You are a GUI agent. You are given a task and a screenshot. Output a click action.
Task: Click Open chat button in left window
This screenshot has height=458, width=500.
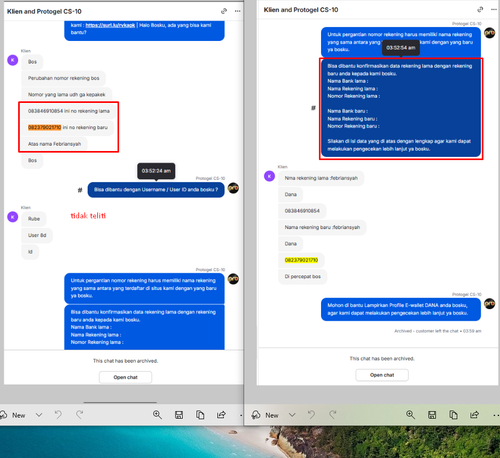(125, 377)
